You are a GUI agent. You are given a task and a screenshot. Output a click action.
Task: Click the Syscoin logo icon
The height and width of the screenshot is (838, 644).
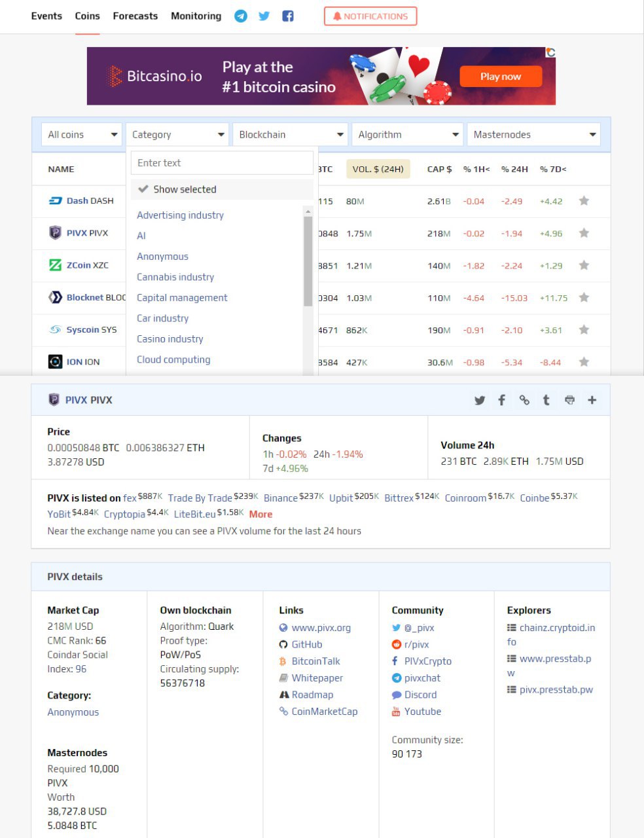(56, 329)
